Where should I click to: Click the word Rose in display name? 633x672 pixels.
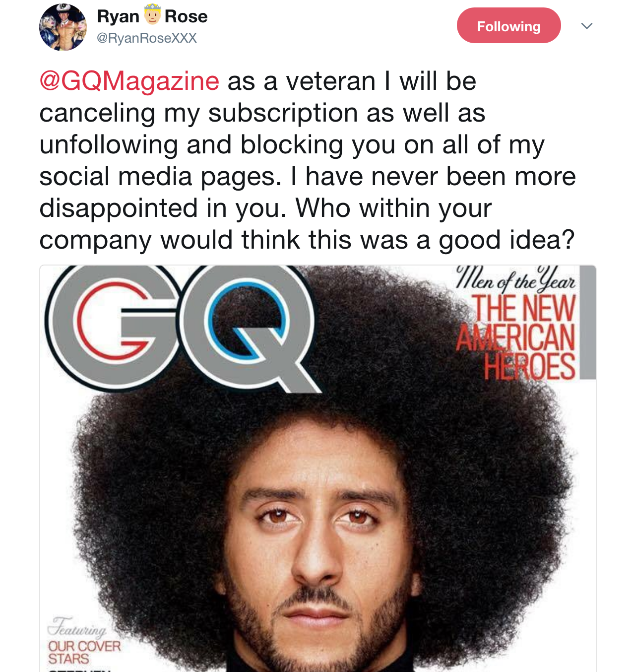186,16
